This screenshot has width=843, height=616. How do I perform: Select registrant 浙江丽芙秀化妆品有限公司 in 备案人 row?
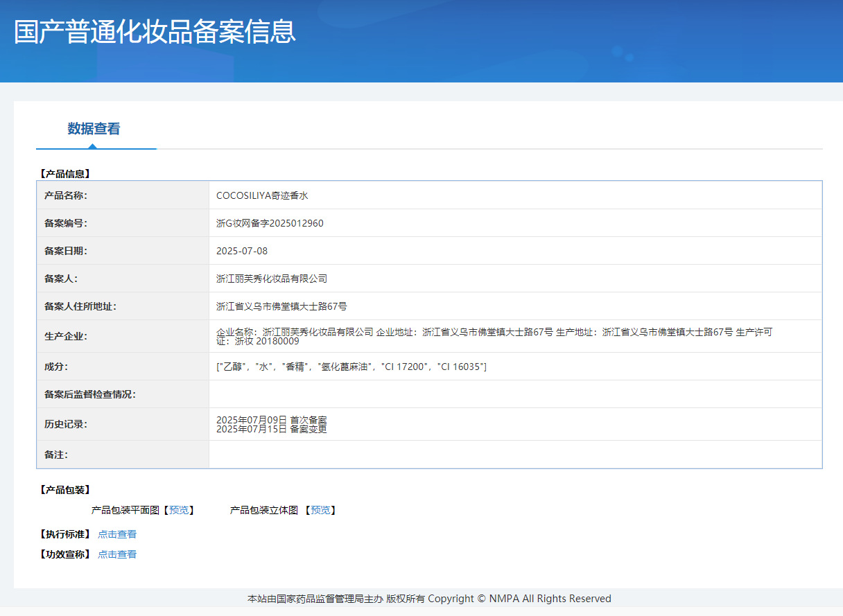coord(272,279)
